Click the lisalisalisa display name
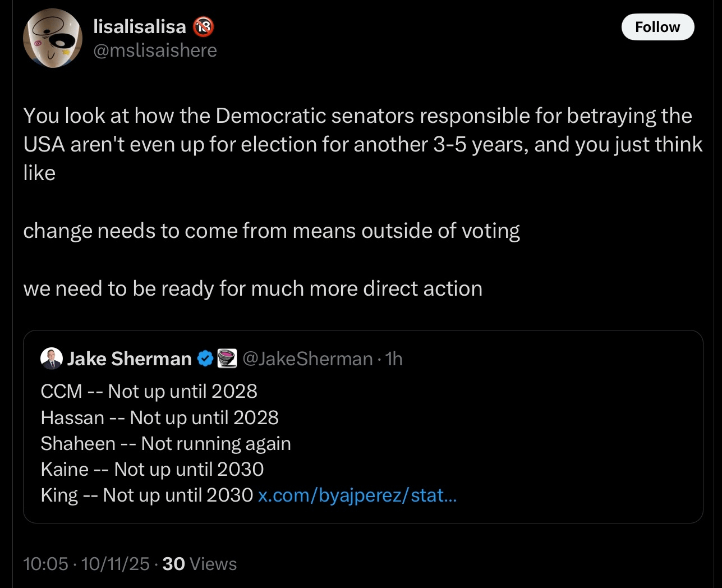This screenshot has width=722, height=588. (x=140, y=26)
